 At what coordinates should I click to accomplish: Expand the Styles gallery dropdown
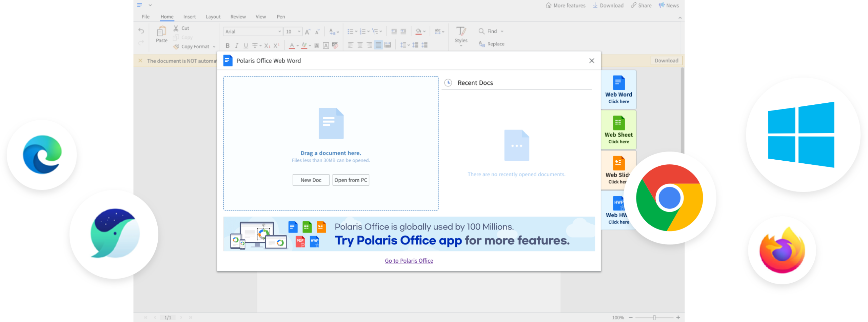[x=461, y=45]
